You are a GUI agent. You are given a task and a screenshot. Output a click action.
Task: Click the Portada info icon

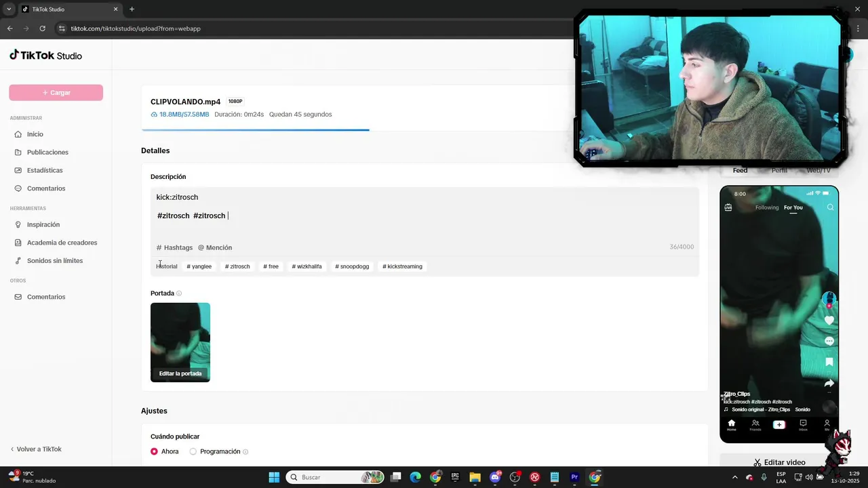click(179, 293)
